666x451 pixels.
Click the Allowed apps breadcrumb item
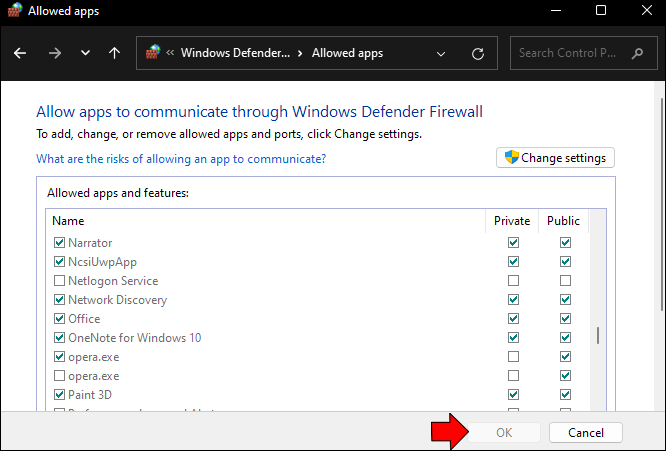point(347,53)
